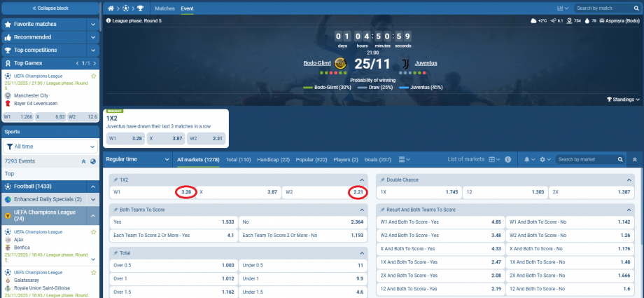Screen dimensions: 644x298
Task: Open the market settings gear icon
Action: pyautogui.click(x=542, y=160)
